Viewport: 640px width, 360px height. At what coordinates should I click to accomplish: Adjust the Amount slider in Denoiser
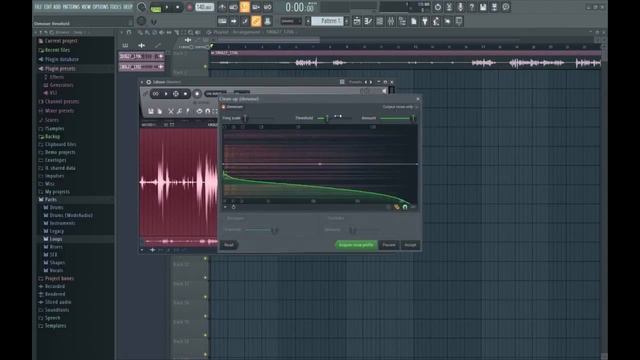click(397, 118)
